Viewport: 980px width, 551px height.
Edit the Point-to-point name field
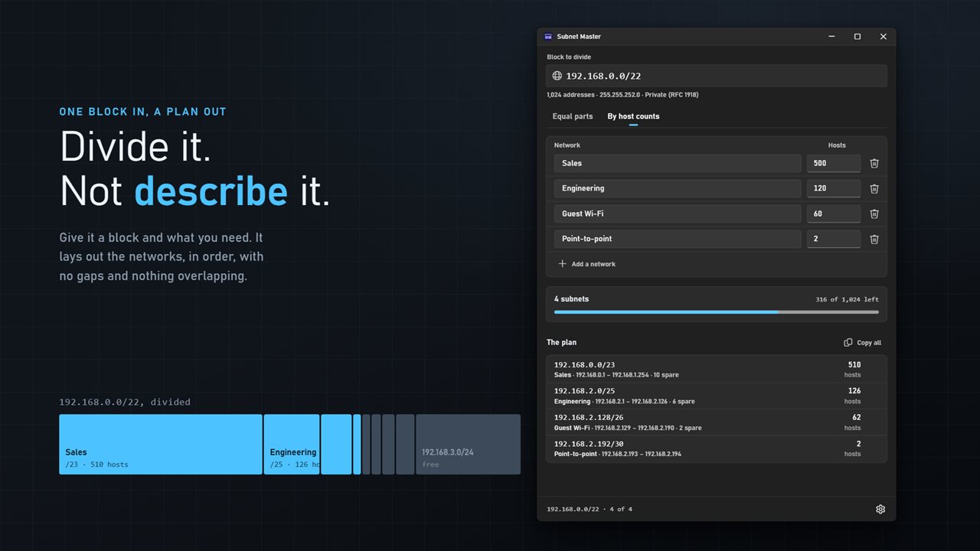point(678,239)
